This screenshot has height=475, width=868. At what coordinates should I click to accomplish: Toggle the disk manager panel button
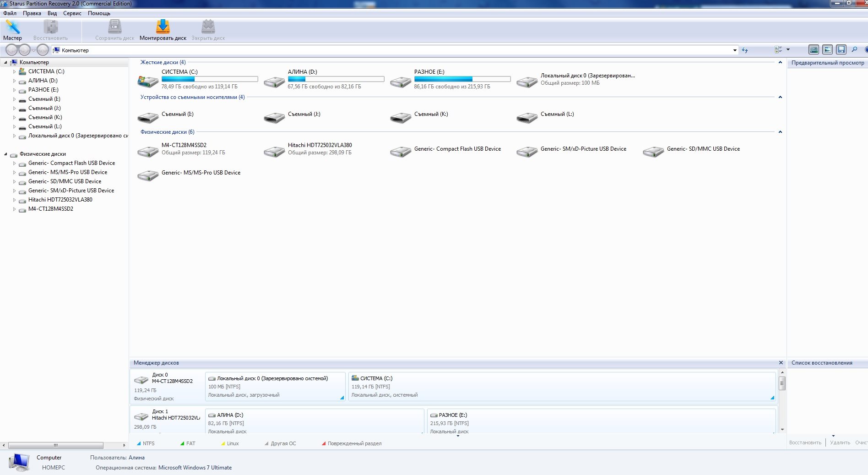pyautogui.click(x=814, y=50)
